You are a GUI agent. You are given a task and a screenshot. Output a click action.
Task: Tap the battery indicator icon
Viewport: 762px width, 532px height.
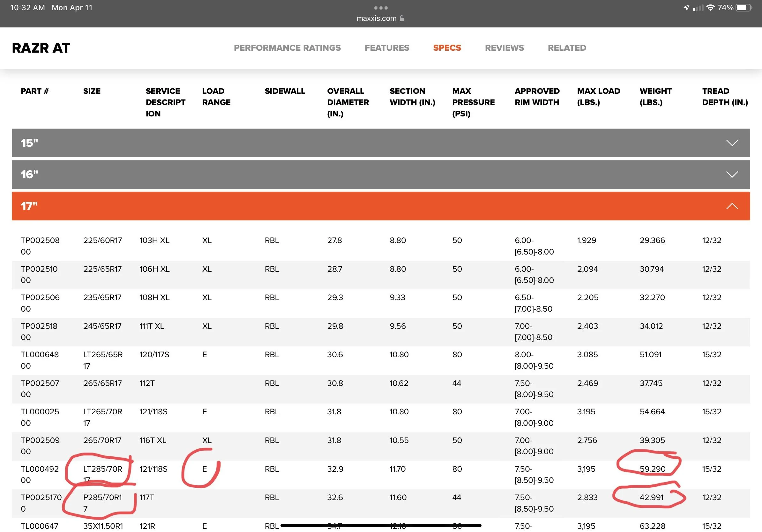(744, 8)
